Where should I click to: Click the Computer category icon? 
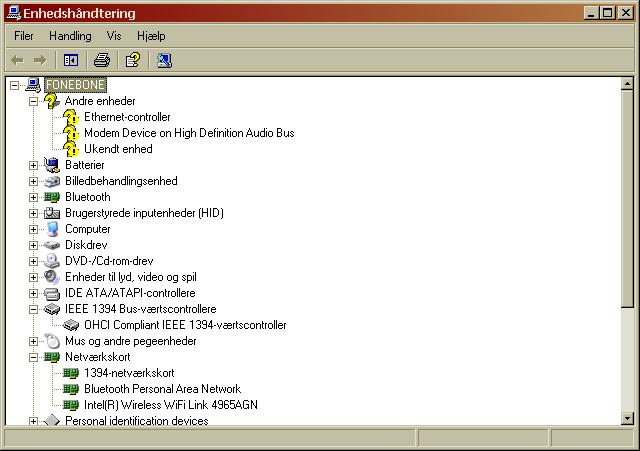pos(52,229)
